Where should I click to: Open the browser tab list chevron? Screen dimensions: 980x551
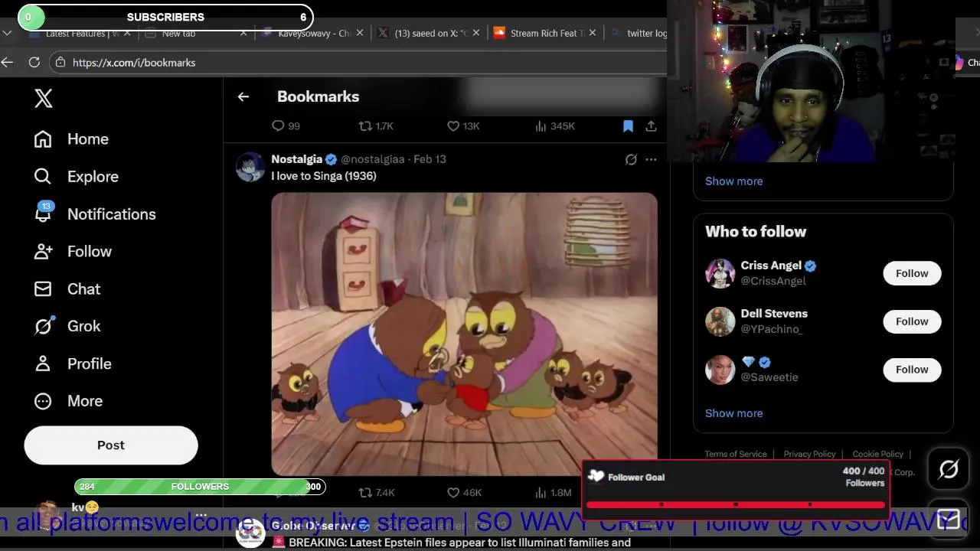click(x=7, y=33)
